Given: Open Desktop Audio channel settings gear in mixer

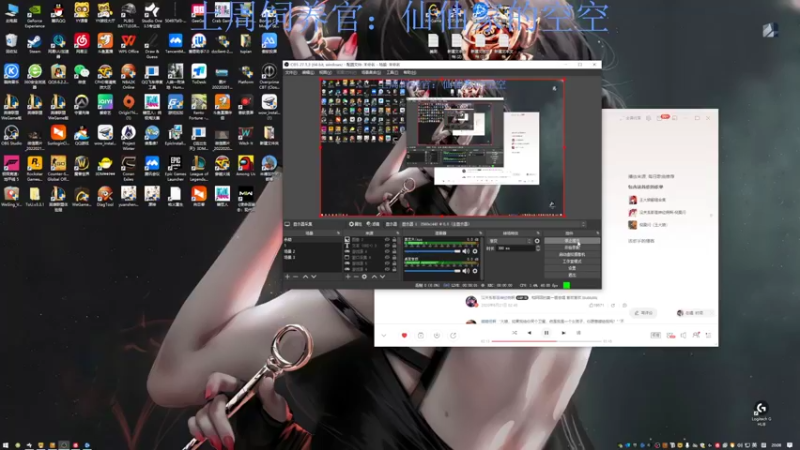Looking at the screenshot, I should (x=474, y=271).
